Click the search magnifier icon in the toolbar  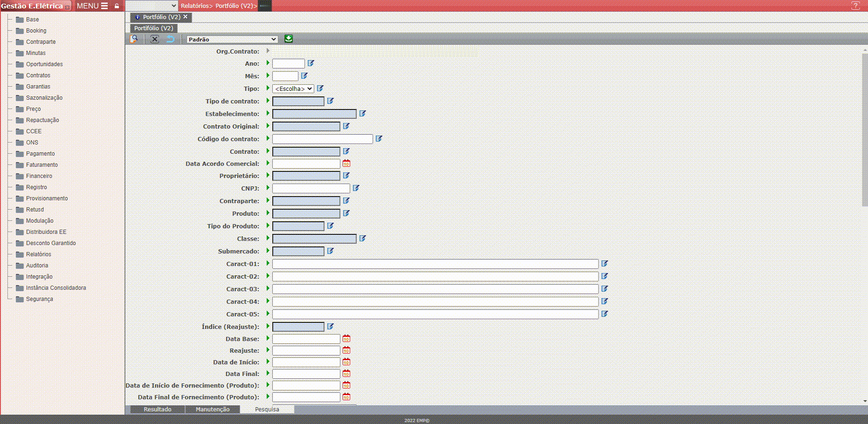(x=134, y=39)
